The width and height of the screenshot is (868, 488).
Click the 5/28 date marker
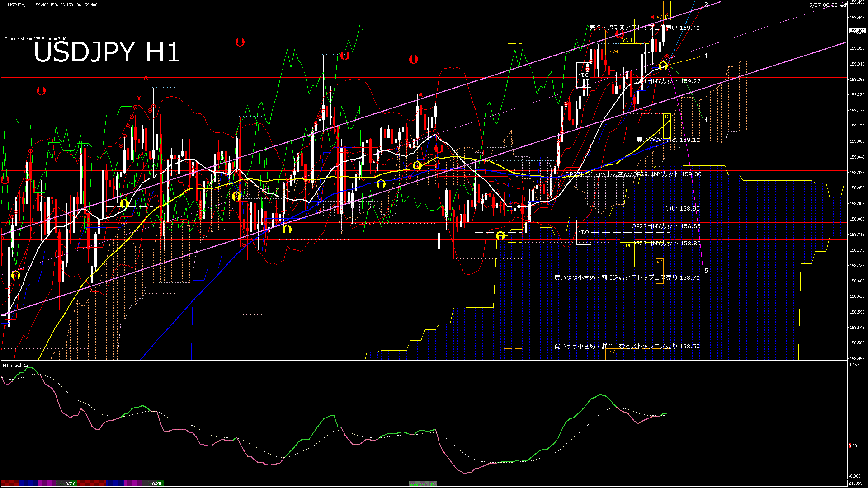pyautogui.click(x=157, y=483)
